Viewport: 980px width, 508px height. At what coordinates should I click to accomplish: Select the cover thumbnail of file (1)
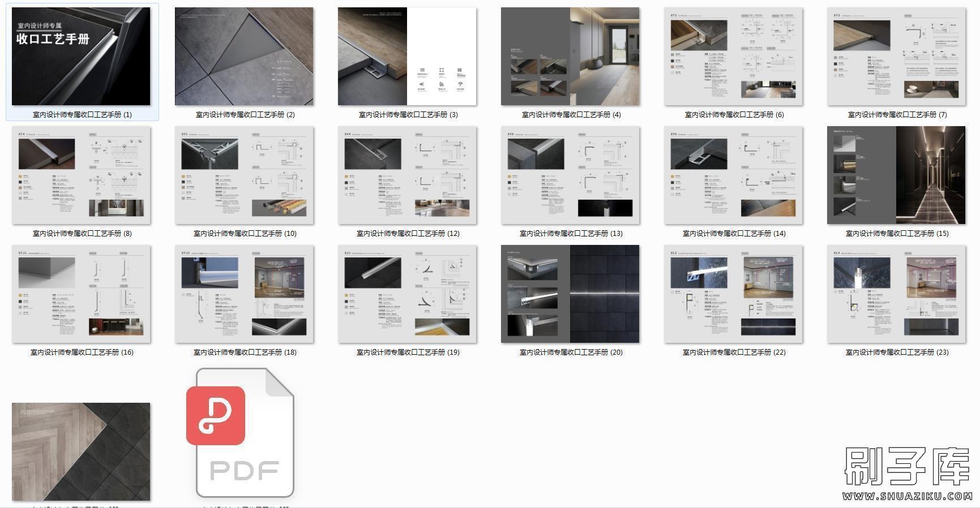point(81,57)
